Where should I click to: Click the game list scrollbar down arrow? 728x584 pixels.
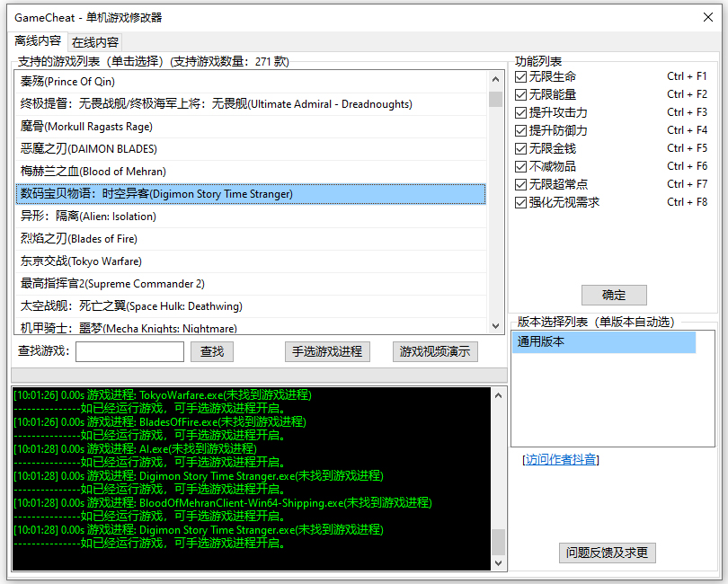[498, 323]
